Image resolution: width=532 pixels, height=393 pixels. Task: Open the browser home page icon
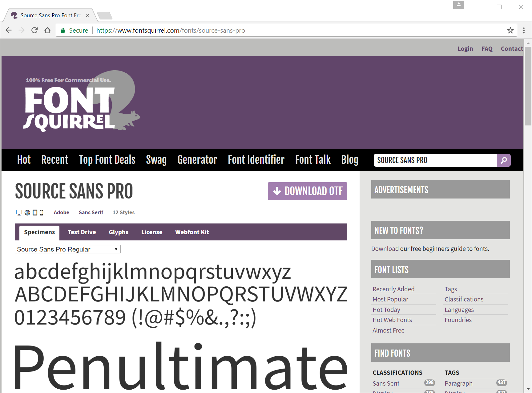tap(47, 30)
